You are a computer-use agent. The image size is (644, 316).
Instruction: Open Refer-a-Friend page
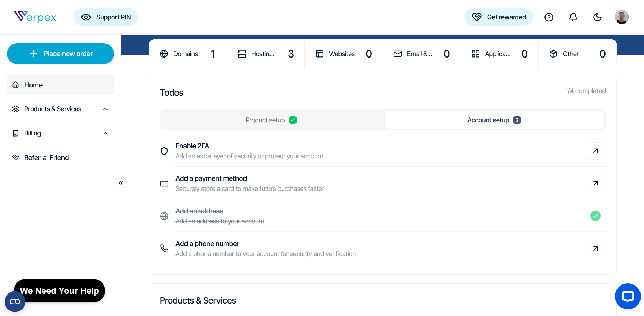pyautogui.click(x=60, y=158)
